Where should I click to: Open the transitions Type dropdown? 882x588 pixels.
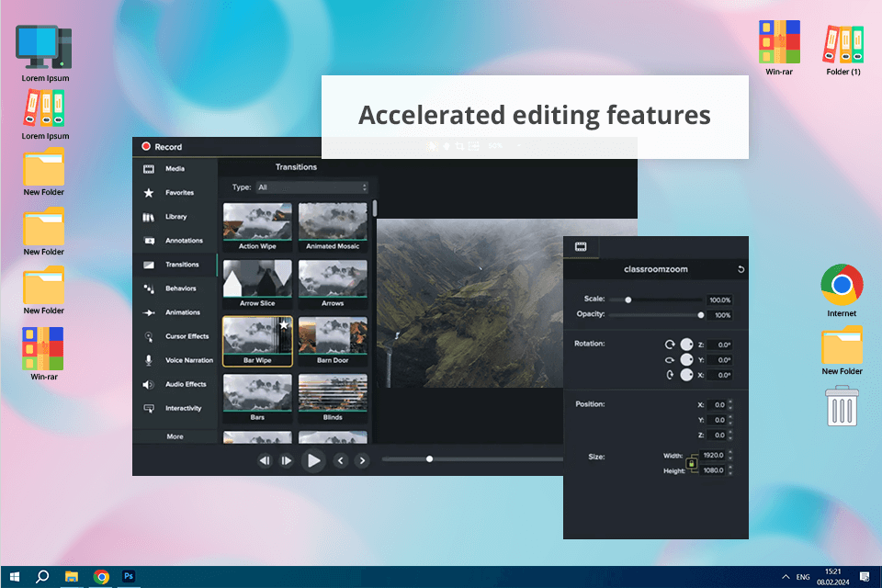pos(311,187)
